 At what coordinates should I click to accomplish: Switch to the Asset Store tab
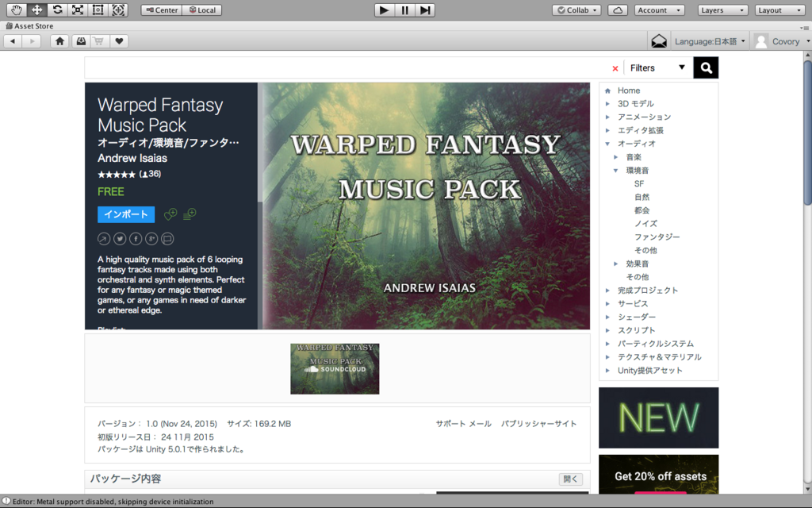tap(29, 25)
